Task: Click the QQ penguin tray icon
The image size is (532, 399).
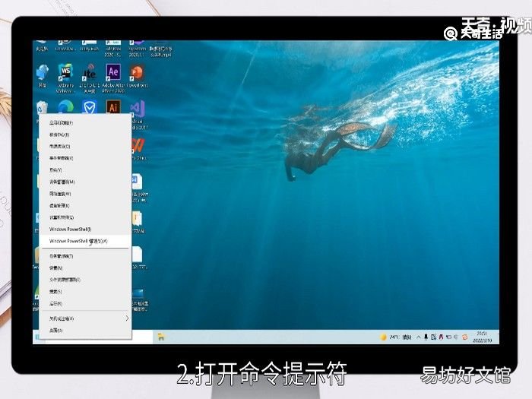Action: (441, 337)
